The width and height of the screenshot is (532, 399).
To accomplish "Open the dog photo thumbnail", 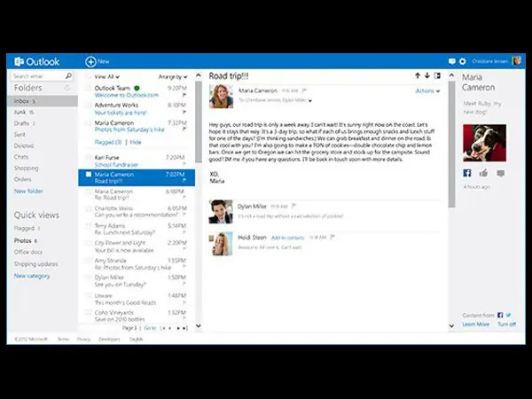I will click(484, 143).
